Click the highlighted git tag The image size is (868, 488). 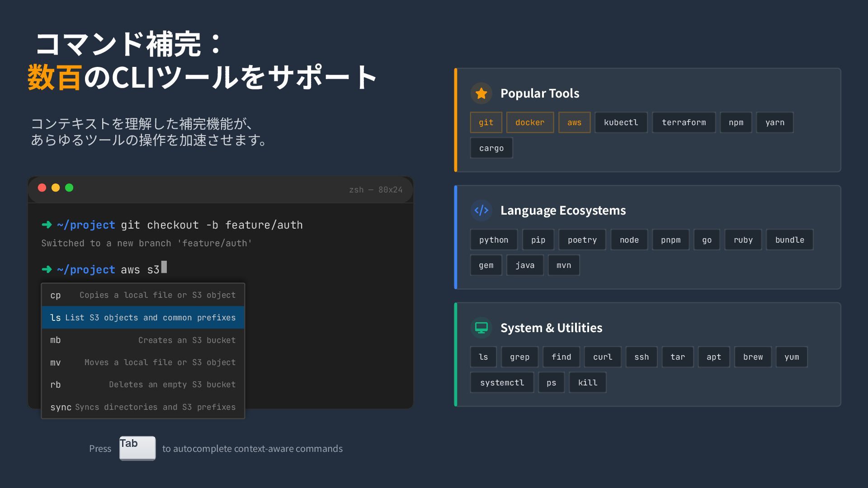click(486, 122)
